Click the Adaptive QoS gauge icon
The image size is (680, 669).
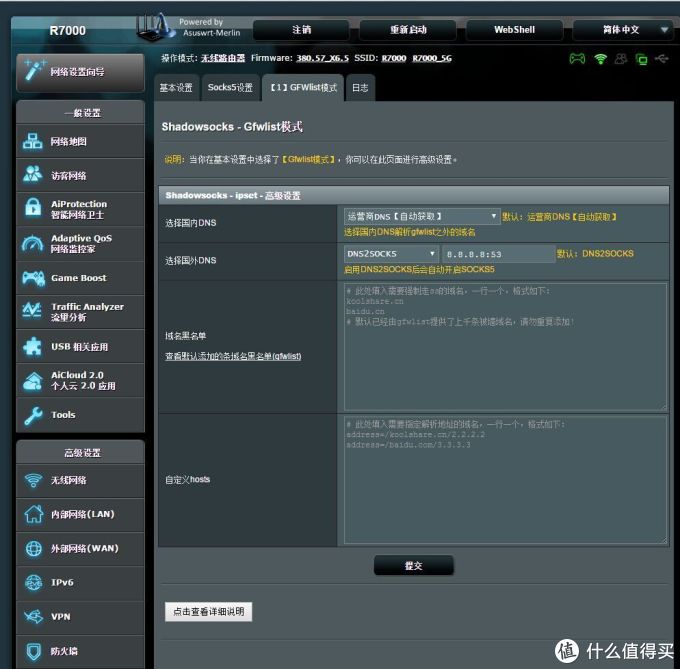[33, 243]
